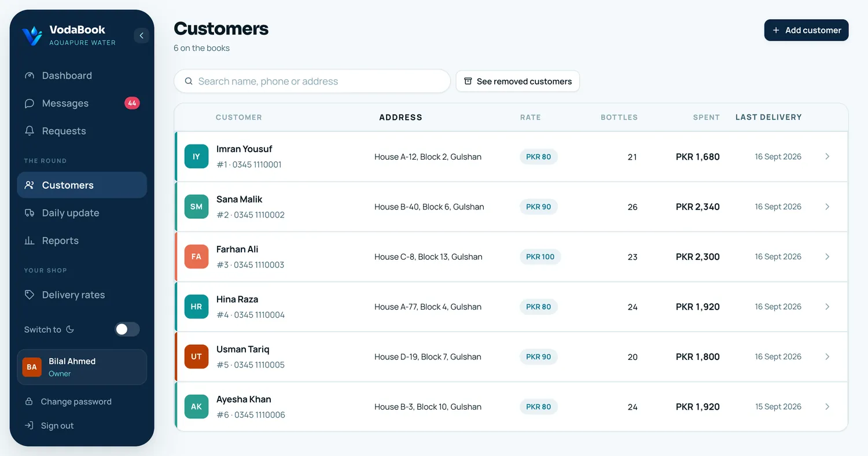Open the Hina Raza row chevron
This screenshot has height=456, width=868.
pos(827,307)
